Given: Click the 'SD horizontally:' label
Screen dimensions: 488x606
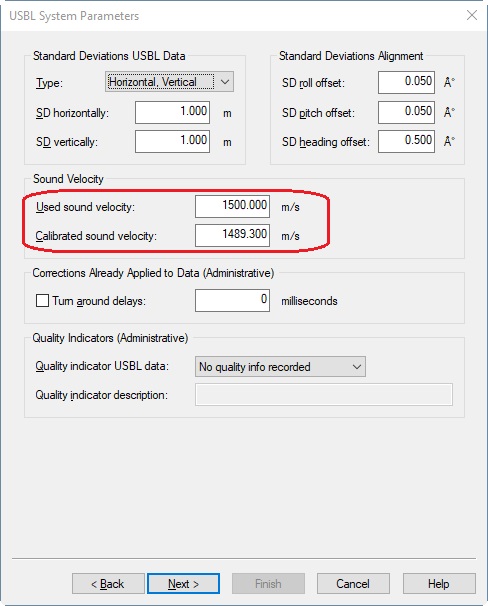Looking at the screenshot, I should pyautogui.click(x=72, y=113).
